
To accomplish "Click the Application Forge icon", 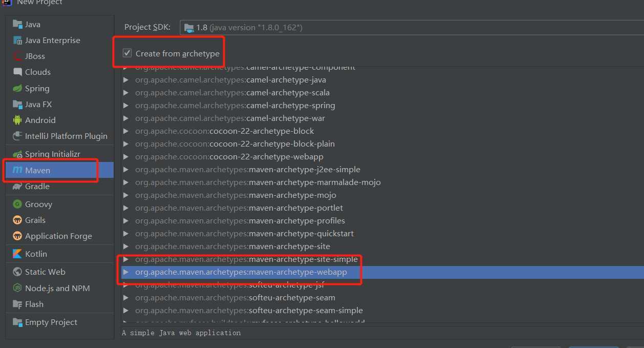I will click(17, 236).
